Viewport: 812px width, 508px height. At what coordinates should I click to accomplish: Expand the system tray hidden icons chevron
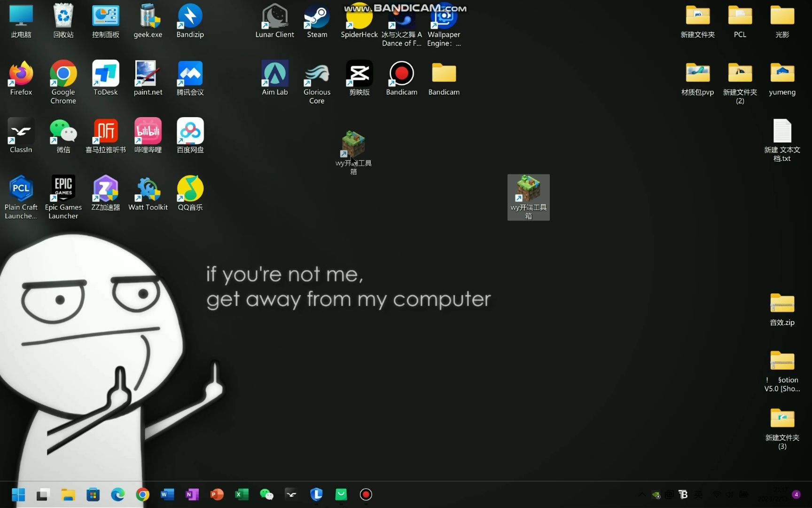pyautogui.click(x=642, y=494)
